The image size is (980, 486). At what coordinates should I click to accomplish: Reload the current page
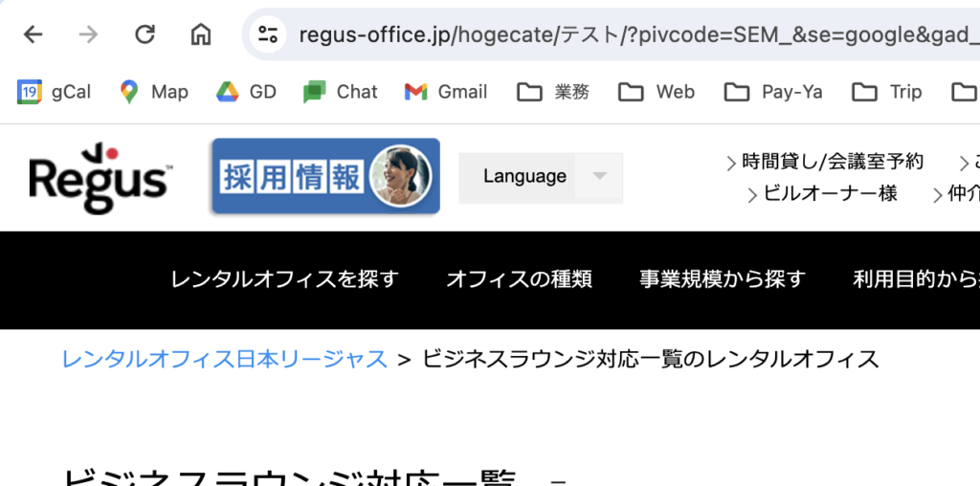click(x=145, y=35)
